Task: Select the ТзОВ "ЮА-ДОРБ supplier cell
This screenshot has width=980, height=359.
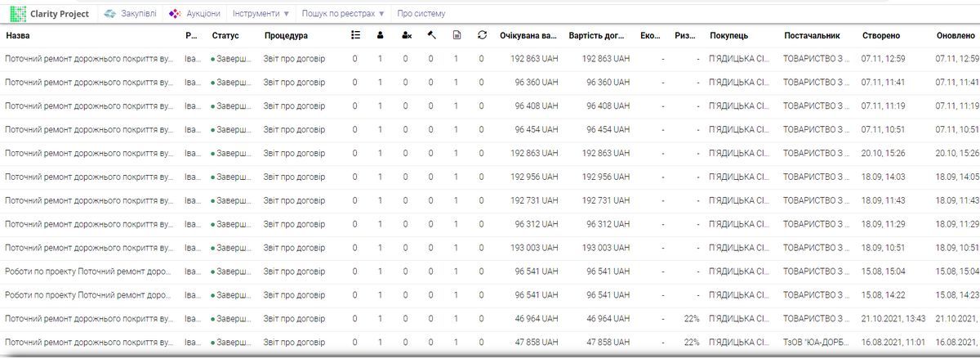Action: (817, 343)
